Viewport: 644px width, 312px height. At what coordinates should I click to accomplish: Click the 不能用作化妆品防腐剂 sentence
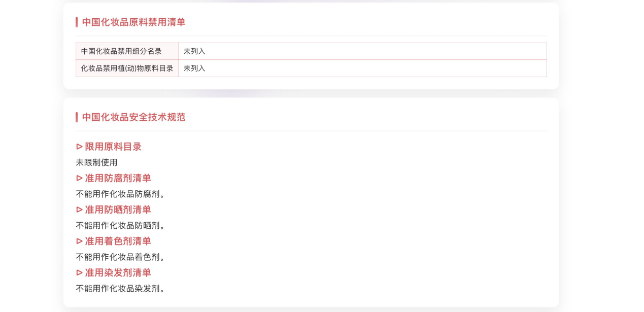click(x=121, y=194)
